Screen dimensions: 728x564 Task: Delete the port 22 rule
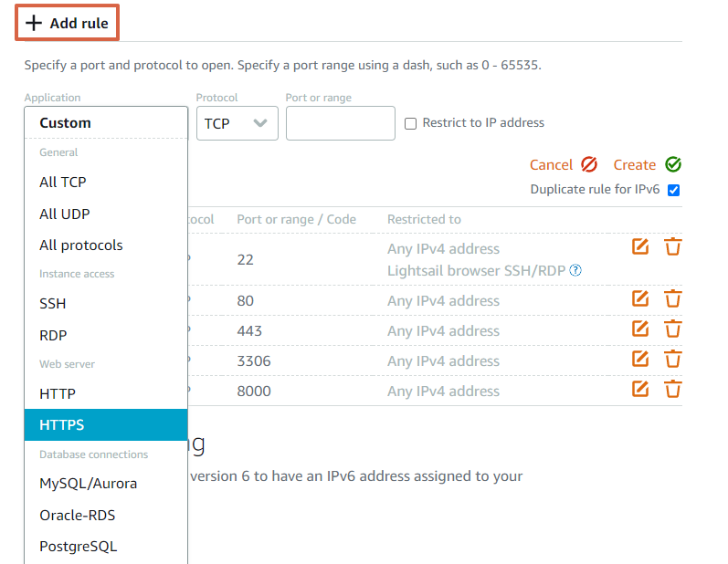[x=673, y=246]
